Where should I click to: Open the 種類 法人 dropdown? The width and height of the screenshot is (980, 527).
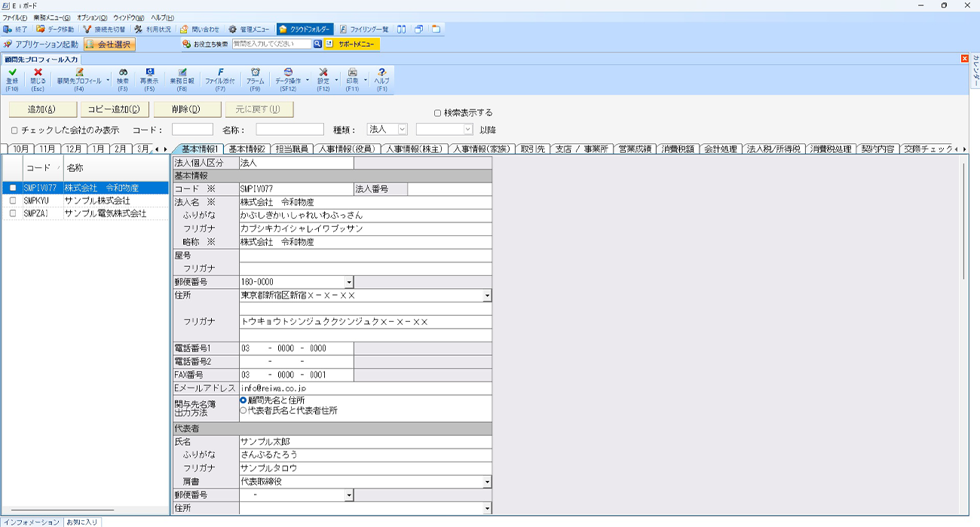(402, 130)
